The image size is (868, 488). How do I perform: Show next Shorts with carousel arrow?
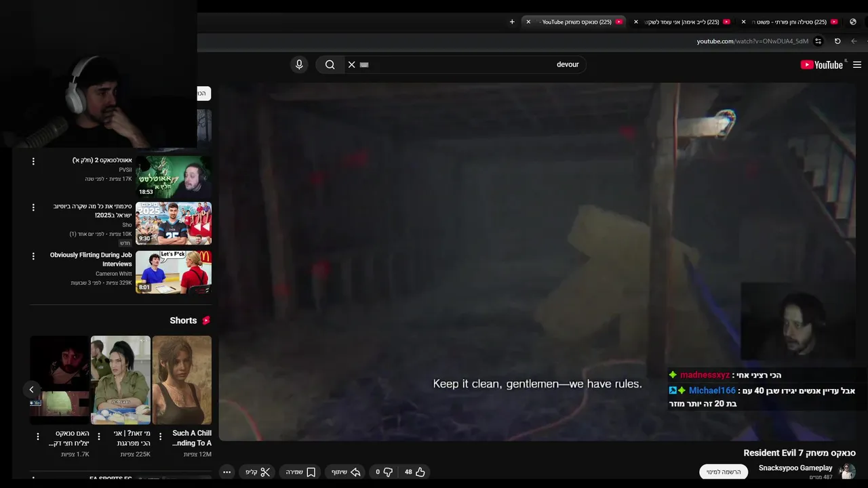tap(31, 390)
